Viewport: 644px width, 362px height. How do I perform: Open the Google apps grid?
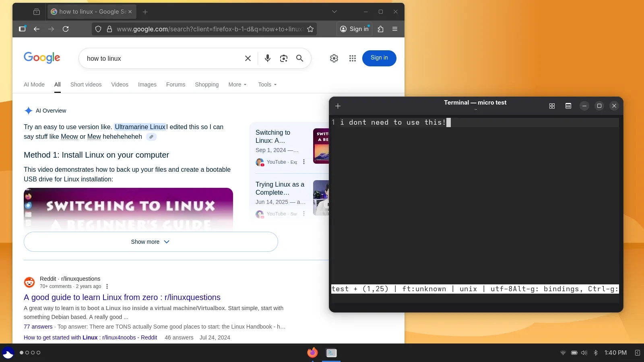[x=353, y=58]
